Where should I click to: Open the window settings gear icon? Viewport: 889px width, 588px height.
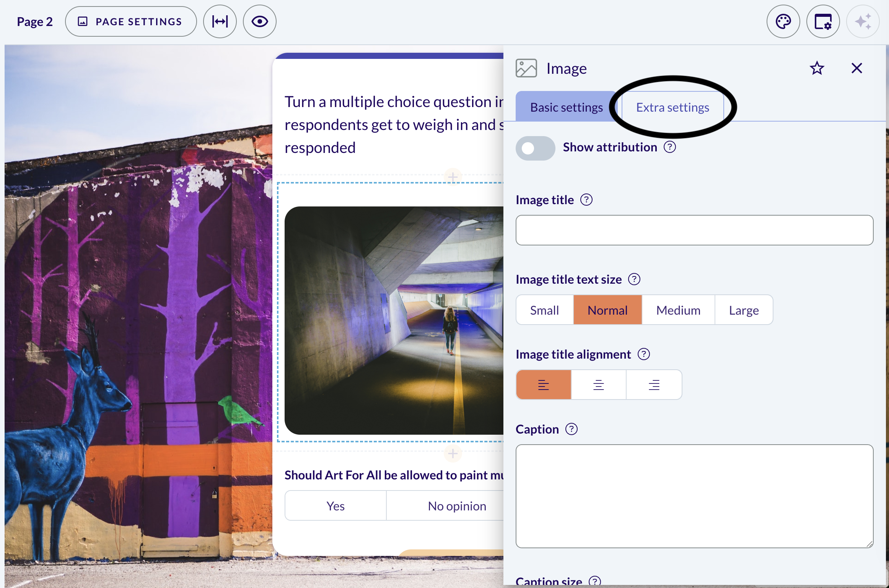click(823, 21)
